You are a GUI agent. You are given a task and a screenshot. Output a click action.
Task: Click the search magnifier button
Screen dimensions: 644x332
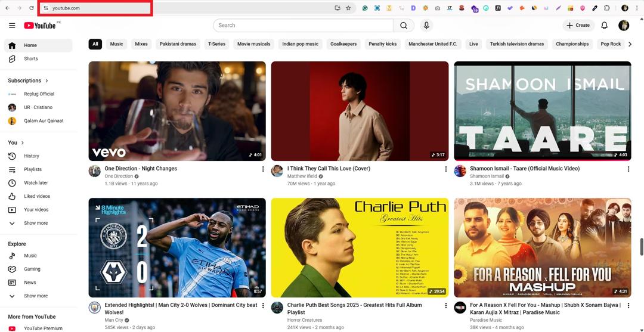click(404, 26)
